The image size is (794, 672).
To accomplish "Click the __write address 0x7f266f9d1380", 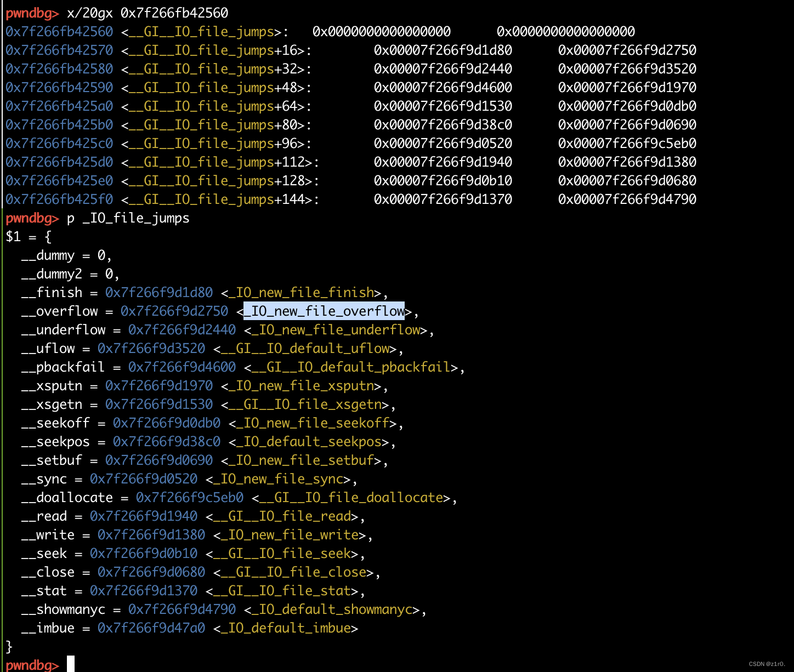I will (x=151, y=534).
